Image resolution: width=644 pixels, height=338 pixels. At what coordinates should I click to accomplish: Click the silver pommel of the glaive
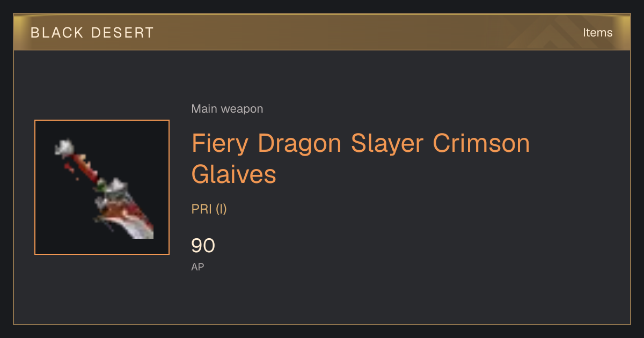[64, 146]
